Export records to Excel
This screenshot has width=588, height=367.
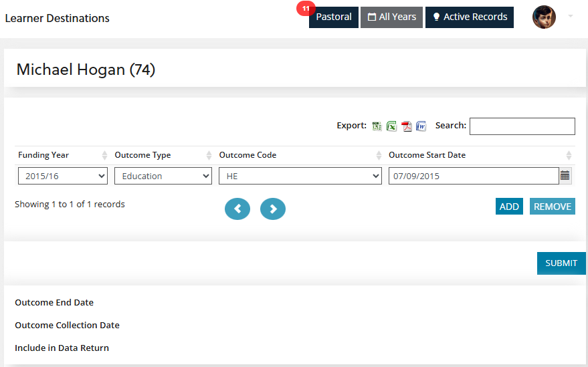tap(391, 126)
